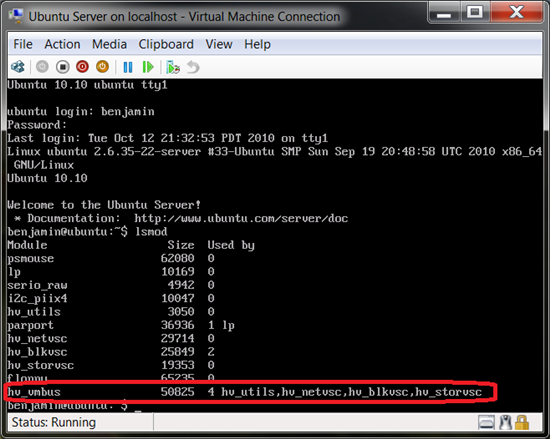This screenshot has width=550, height=439.
Task: Maximize the Virtual Machine Connection window
Action: [x=475, y=13]
